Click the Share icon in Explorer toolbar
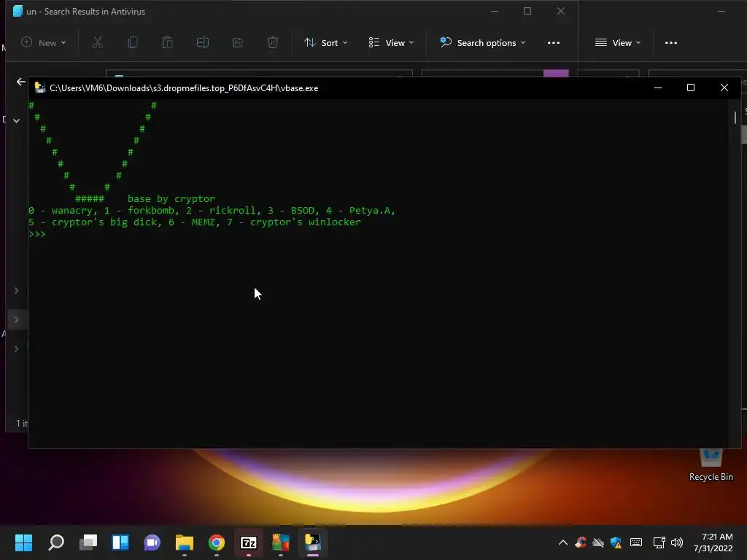Image resolution: width=747 pixels, height=560 pixels. click(237, 43)
